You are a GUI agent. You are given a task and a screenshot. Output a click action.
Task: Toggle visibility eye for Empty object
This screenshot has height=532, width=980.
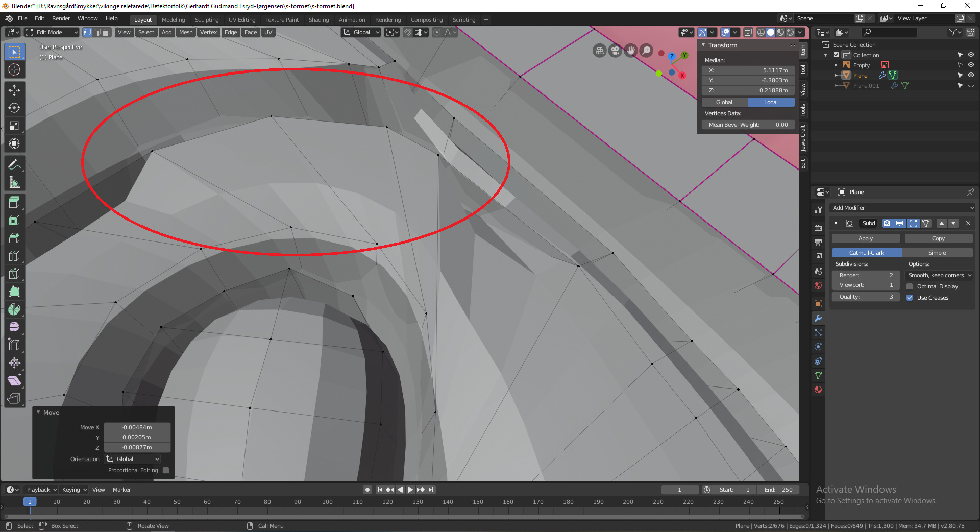[971, 65]
